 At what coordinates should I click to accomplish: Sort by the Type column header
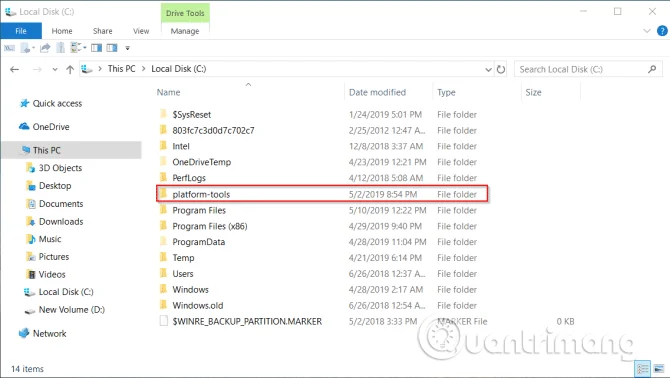point(446,92)
